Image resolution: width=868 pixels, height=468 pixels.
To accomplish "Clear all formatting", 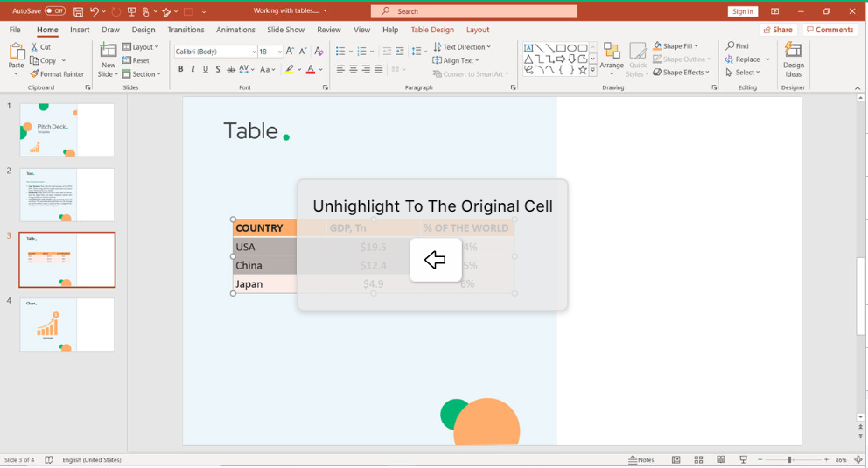I will click(x=318, y=51).
